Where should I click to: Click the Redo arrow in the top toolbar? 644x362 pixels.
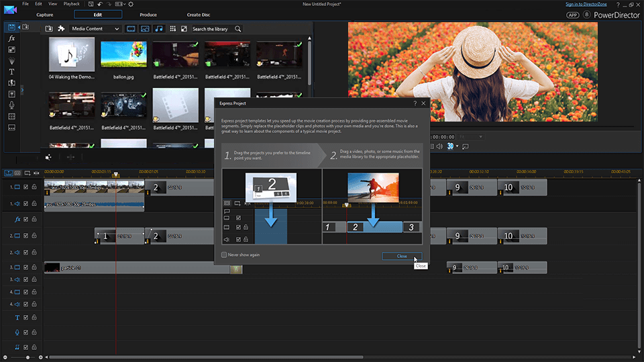tap(109, 4)
